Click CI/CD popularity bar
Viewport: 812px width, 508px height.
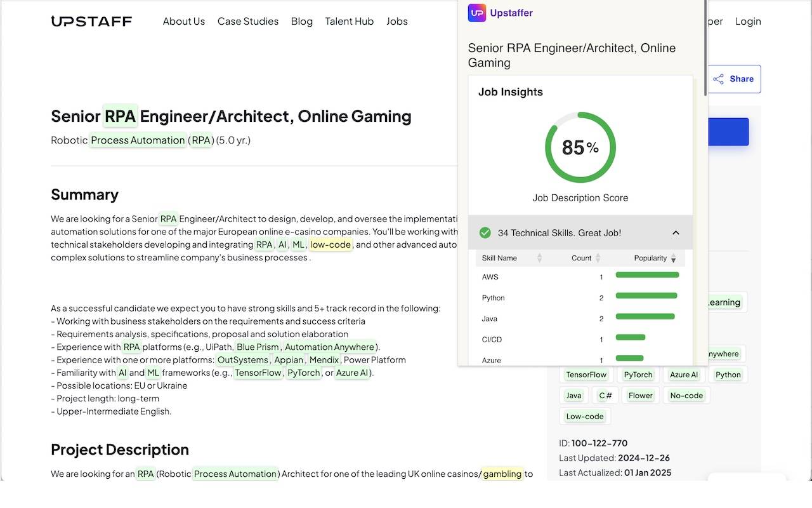click(x=631, y=337)
